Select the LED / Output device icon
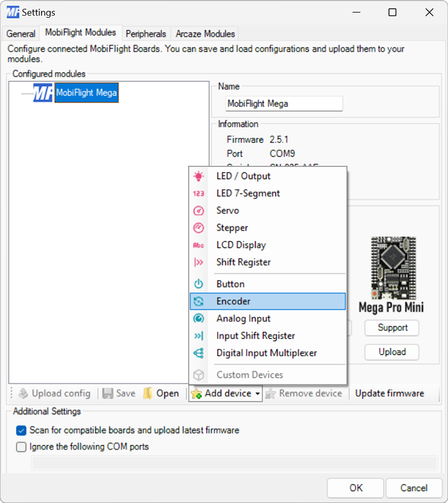Screen dimensions: 448x503 point(199,176)
